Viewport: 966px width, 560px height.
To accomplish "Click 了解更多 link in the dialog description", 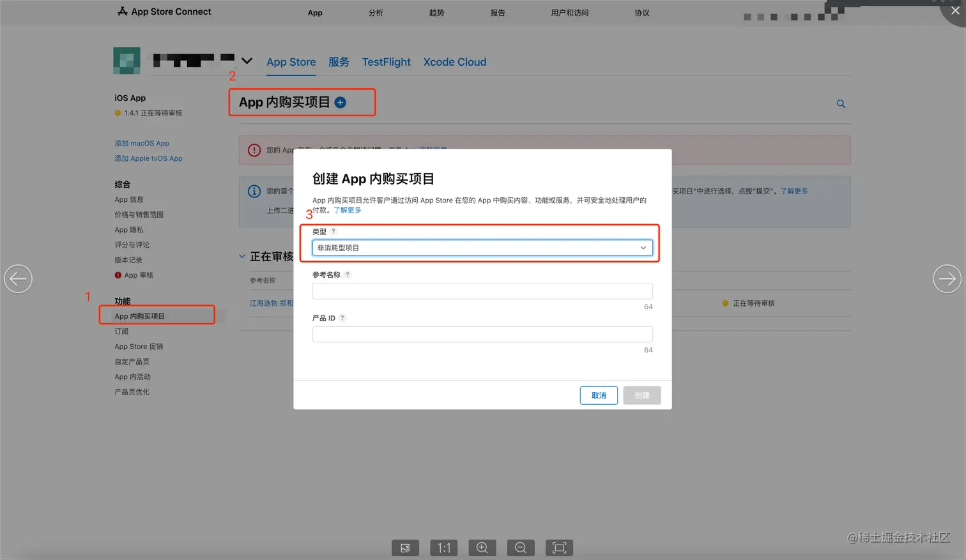I will [348, 210].
